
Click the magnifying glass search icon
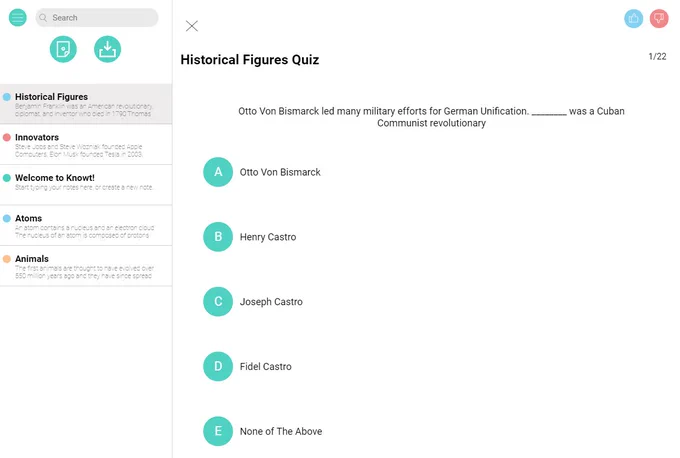pyautogui.click(x=43, y=18)
